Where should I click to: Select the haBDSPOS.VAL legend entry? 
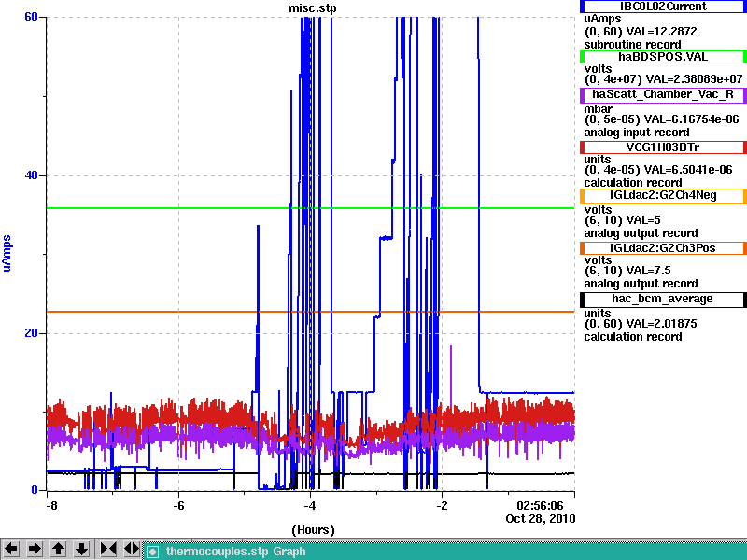[663, 57]
